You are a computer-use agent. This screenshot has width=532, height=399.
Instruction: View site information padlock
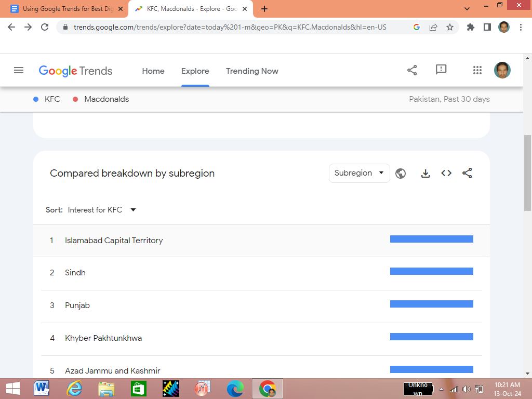pyautogui.click(x=65, y=27)
